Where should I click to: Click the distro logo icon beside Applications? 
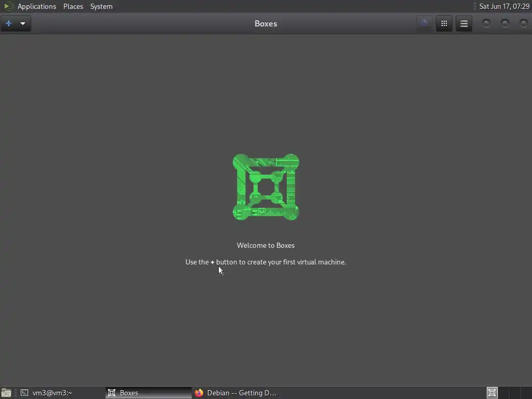point(8,6)
